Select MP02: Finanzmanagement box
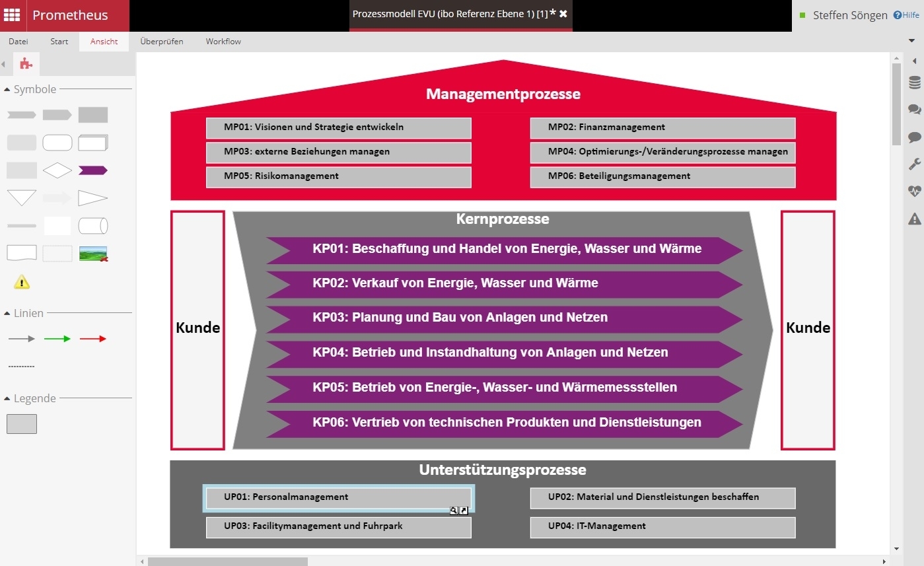Image resolution: width=924 pixels, height=566 pixels. click(x=663, y=128)
